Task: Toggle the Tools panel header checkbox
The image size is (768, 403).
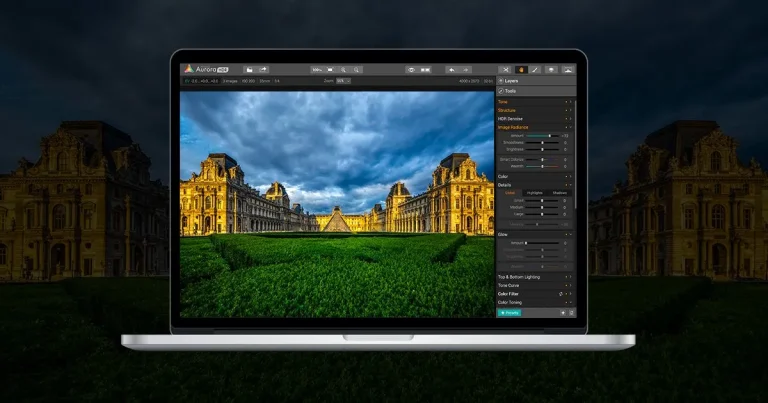Action: pyautogui.click(x=501, y=91)
